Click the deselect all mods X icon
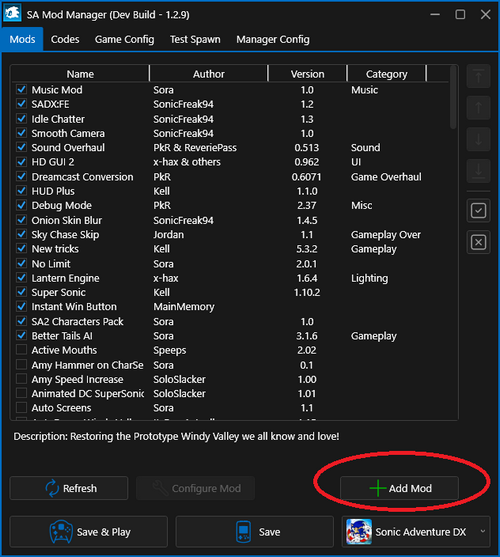 point(478,242)
